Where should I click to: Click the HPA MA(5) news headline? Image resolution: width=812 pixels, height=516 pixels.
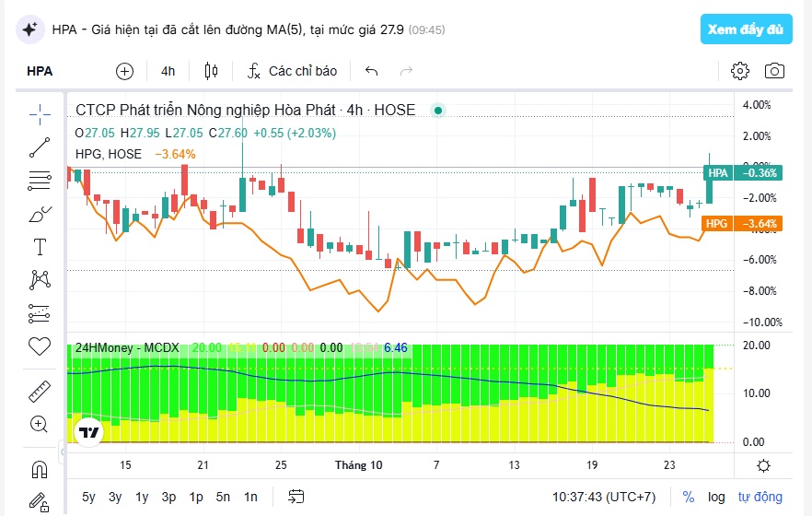pos(228,29)
